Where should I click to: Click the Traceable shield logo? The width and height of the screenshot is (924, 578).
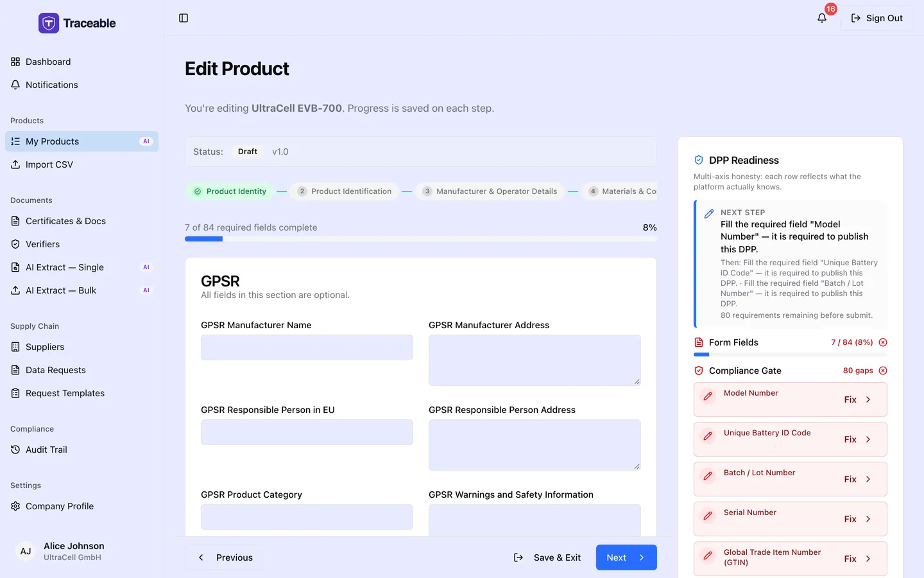click(x=49, y=23)
